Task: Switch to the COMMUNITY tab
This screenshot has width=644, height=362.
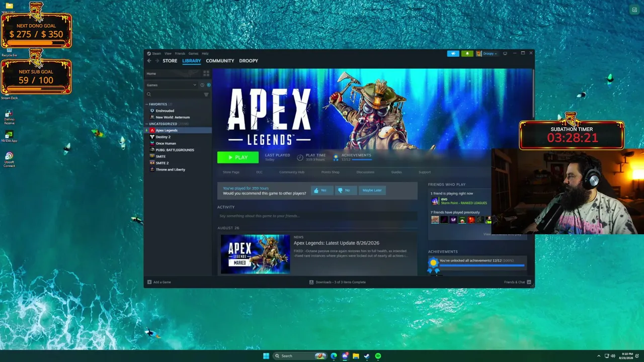Action: (220, 61)
